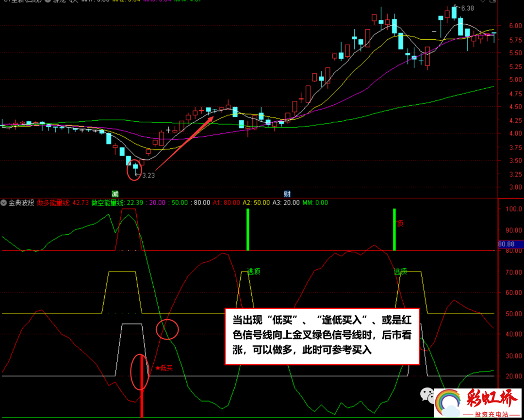Image resolution: width=524 pixels, height=420 pixels.
Task: Click the 逃顶 label near the 财 marker bar
Action: tap(254, 271)
